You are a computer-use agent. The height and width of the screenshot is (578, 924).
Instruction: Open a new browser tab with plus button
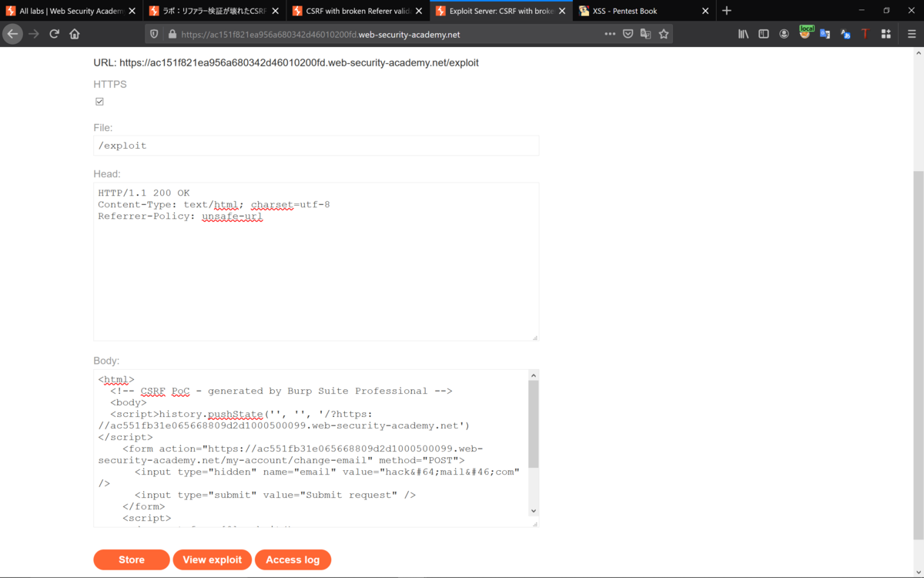[x=727, y=11]
